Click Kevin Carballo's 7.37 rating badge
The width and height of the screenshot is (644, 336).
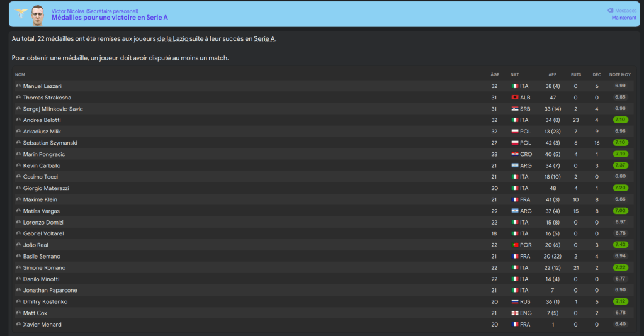tap(619, 165)
